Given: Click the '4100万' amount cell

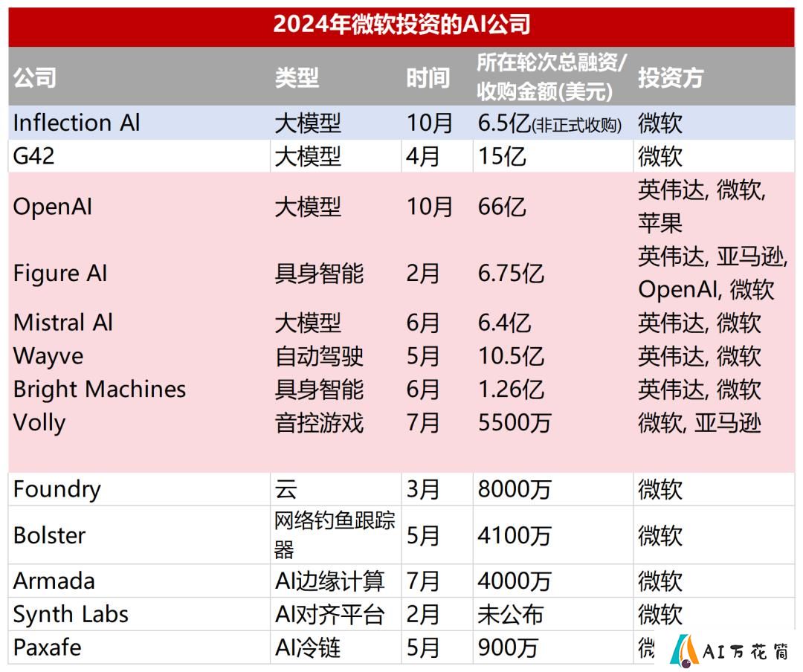Looking at the screenshot, I should 515,536.
